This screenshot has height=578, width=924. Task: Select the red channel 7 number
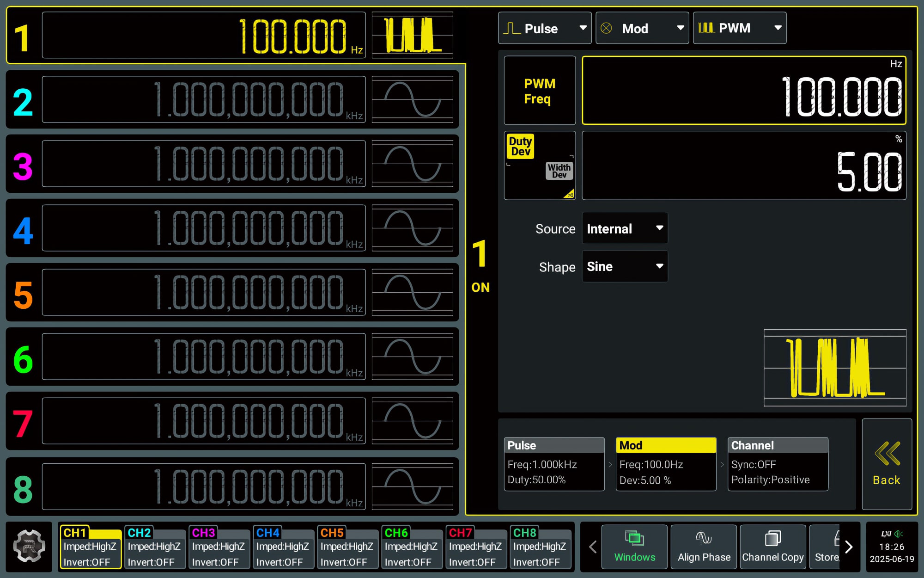tap(23, 424)
